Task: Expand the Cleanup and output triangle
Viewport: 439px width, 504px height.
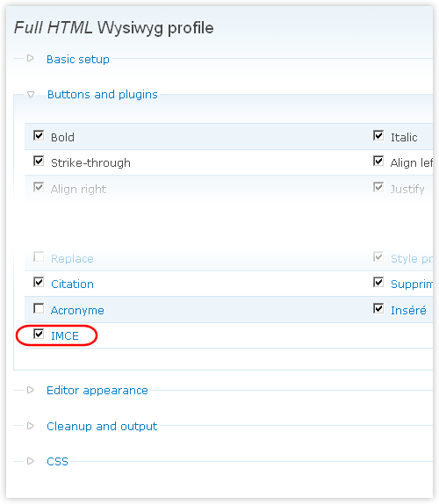Action: click(x=31, y=426)
